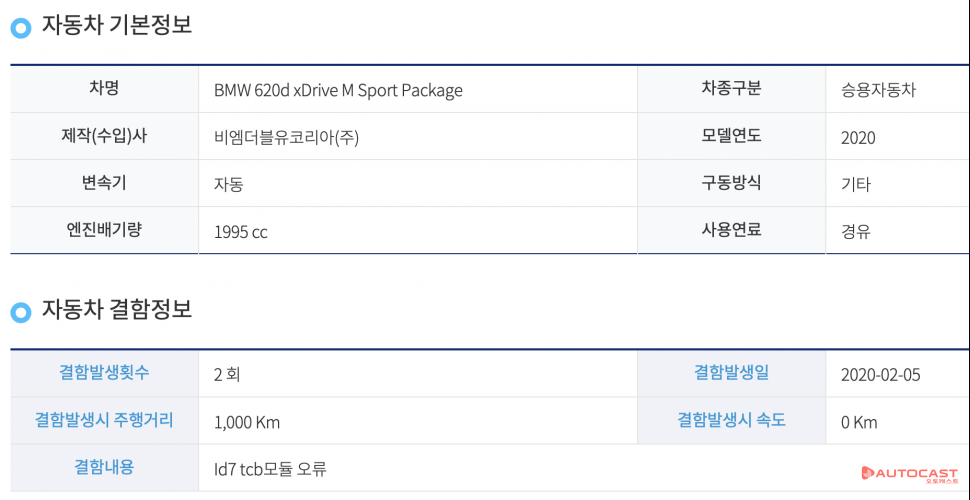This screenshot has width=970, height=500.
Task: Select the model year value 2020
Action: 858,137
